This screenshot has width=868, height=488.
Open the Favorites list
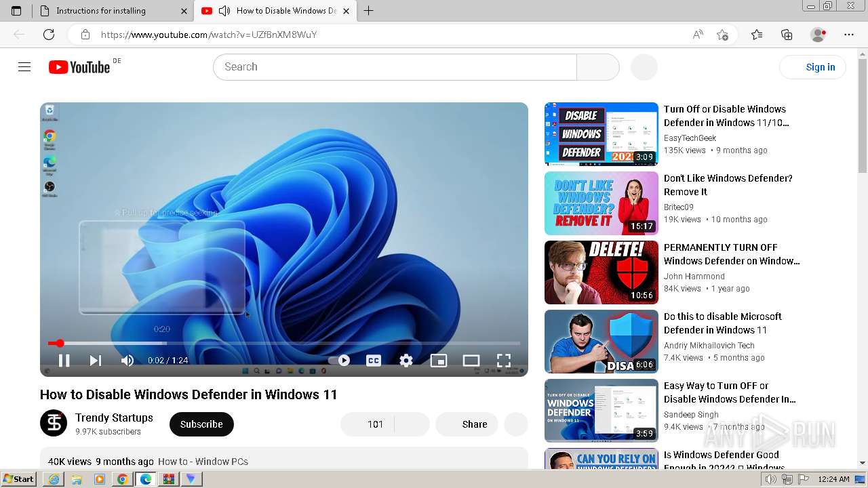click(757, 35)
